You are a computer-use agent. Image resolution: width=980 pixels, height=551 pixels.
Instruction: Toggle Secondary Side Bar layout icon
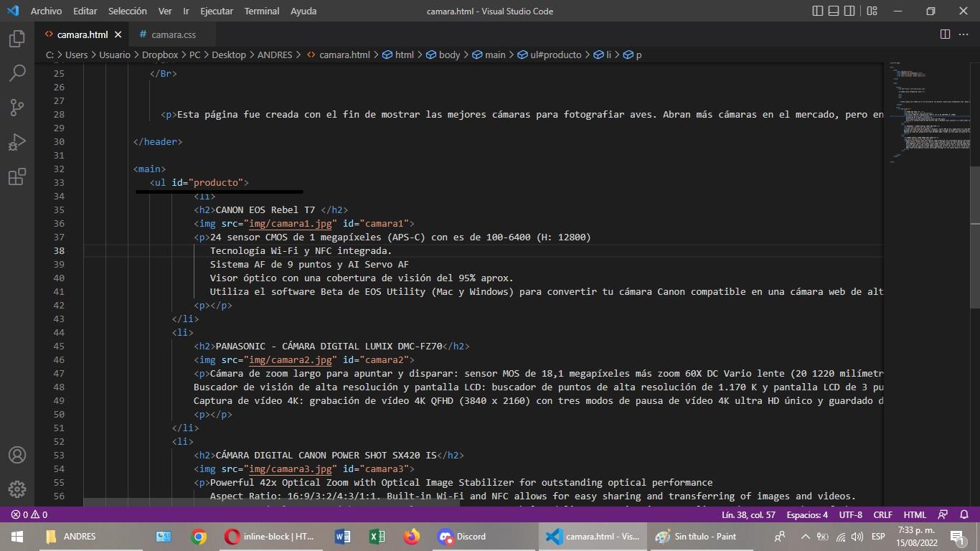pyautogui.click(x=850, y=11)
